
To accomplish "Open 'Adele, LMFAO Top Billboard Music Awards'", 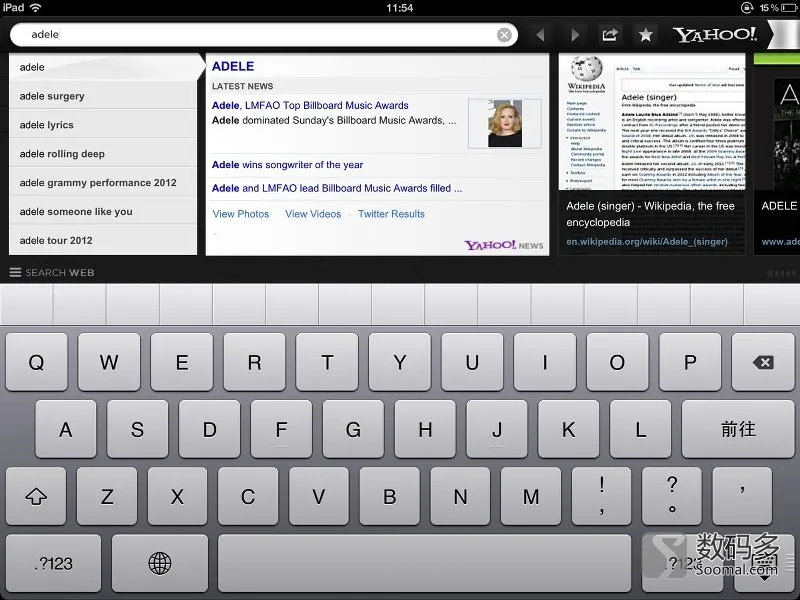I will coord(310,105).
